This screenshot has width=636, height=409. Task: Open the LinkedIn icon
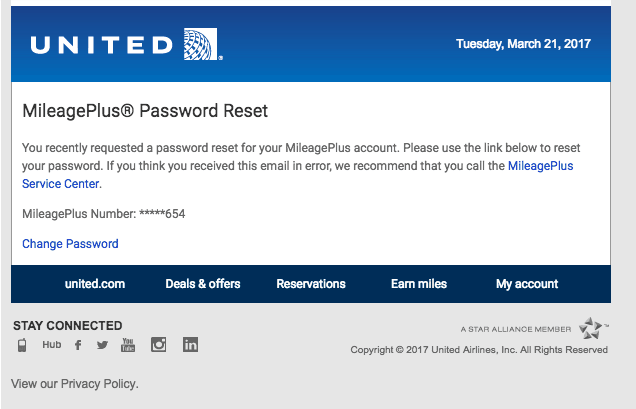(x=190, y=344)
